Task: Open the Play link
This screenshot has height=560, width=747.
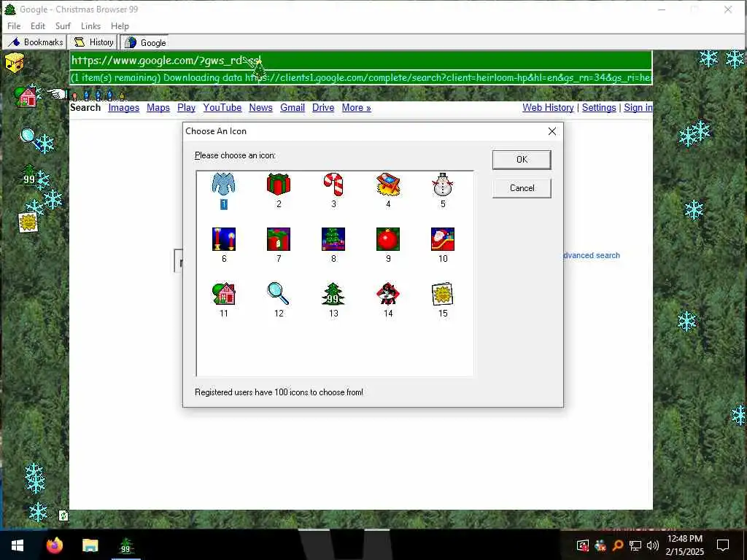Action: point(186,108)
